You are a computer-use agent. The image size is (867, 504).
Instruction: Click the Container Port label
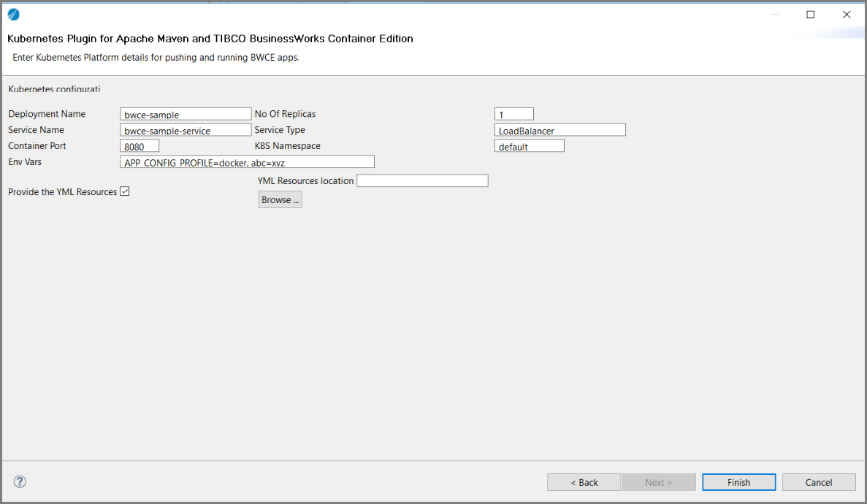click(x=37, y=146)
